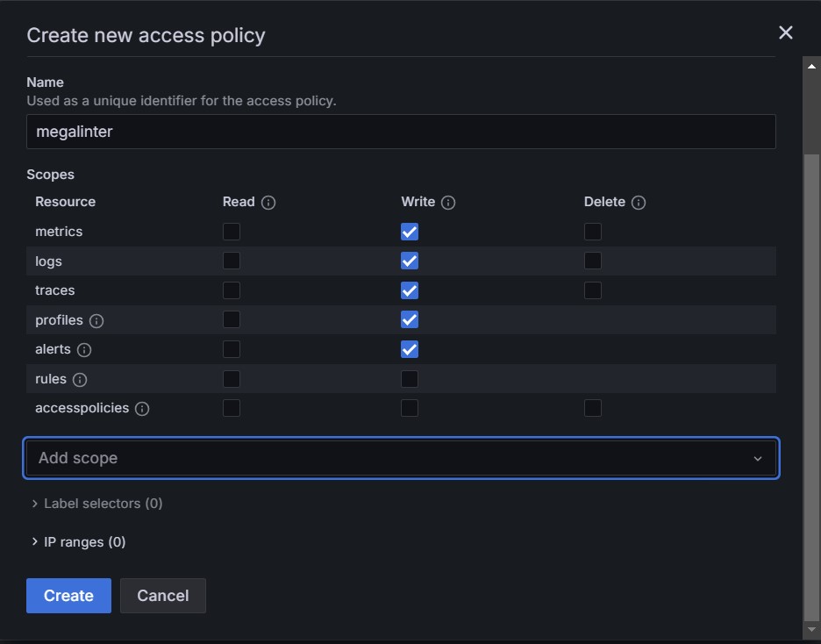Screen dimensions: 821x644
Task: Click the info icon next to alerts
Action: tap(84, 350)
